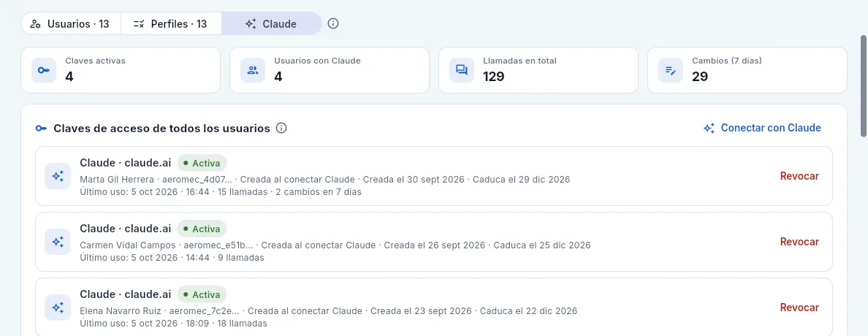Revoke Marta Gil Herrera's access key

tap(799, 176)
